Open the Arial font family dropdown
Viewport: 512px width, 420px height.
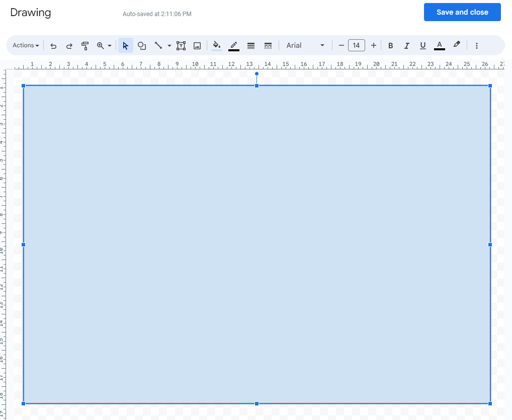[x=306, y=45]
